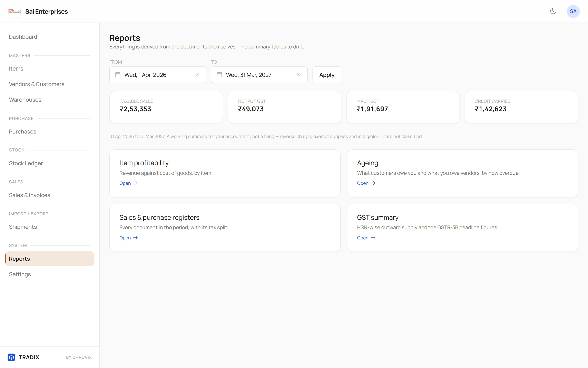Click the GST summary card title

point(378,217)
